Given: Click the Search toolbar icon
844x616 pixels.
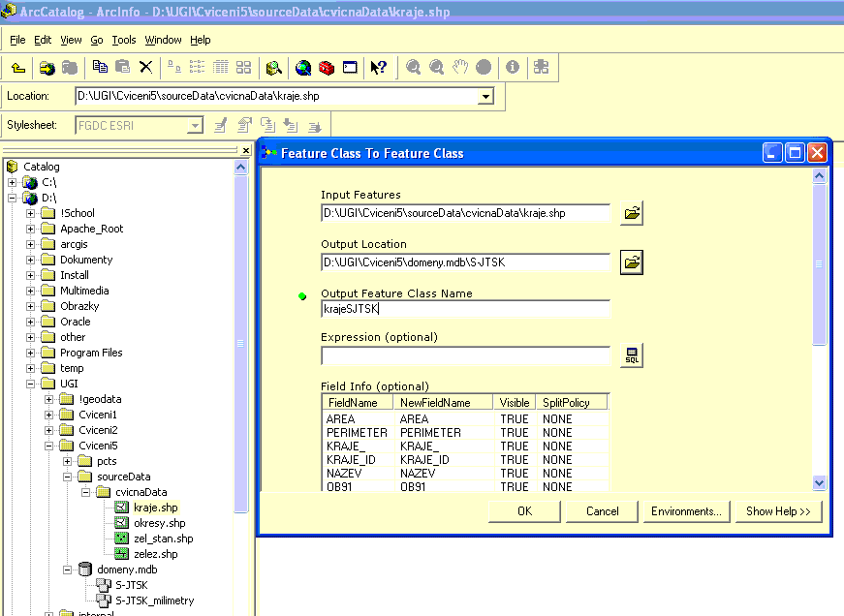Looking at the screenshot, I should point(274,67).
